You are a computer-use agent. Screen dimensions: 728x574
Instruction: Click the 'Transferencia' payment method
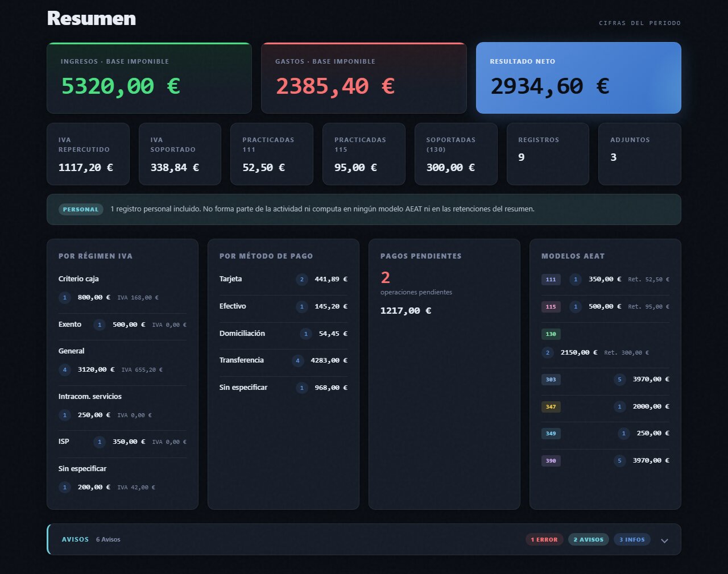pos(242,360)
